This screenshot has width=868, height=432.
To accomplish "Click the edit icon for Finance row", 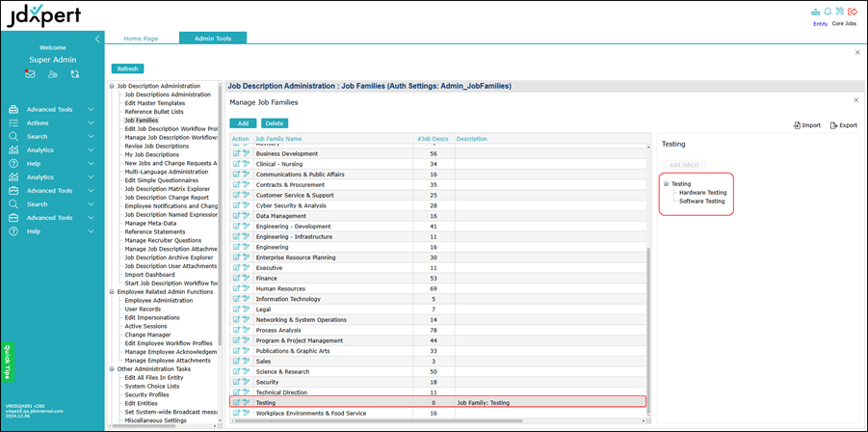I will [236, 278].
